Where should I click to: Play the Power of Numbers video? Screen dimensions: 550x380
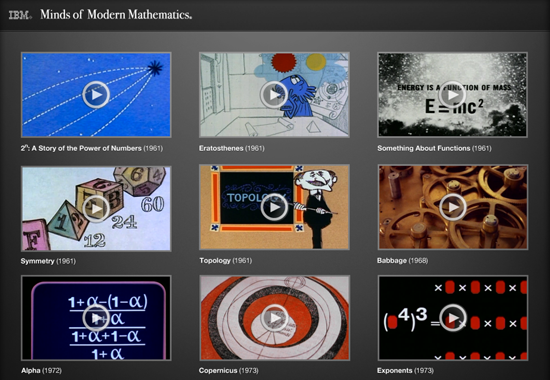coord(96,94)
